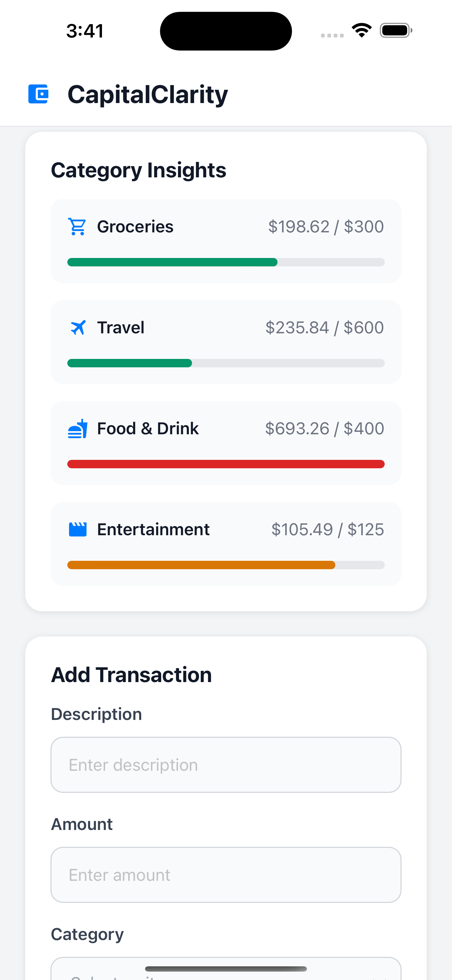Viewport: 452px width, 980px height.
Task: Tap the Food & Drink category label
Action: point(148,429)
